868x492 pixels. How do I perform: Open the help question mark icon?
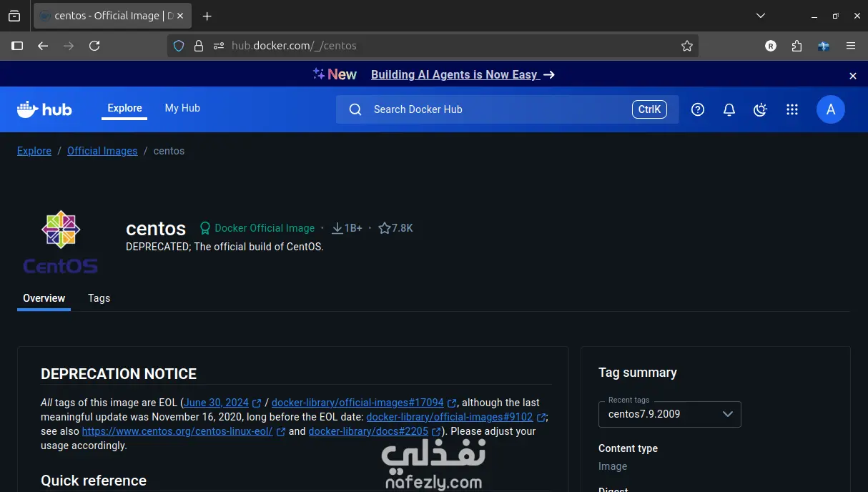pyautogui.click(x=698, y=109)
